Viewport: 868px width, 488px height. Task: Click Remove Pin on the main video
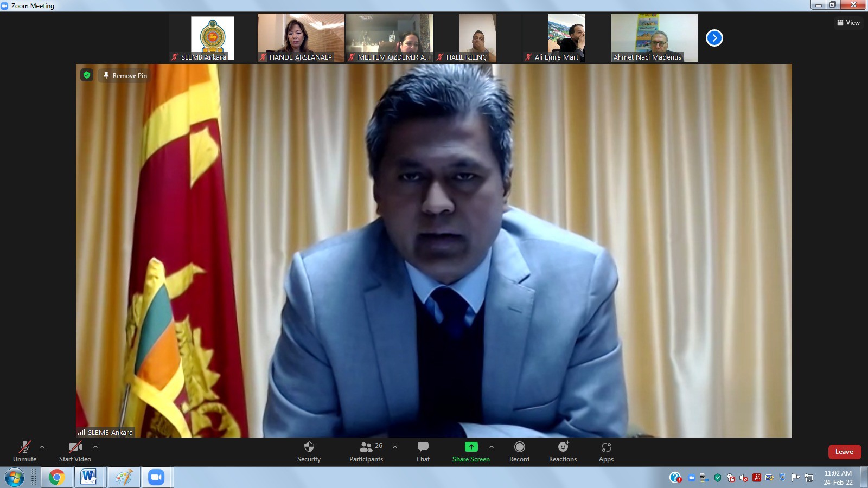point(125,75)
